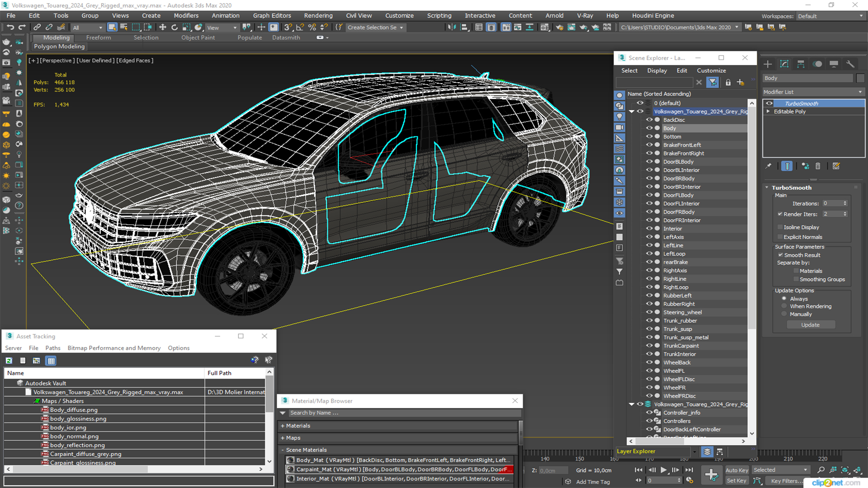Click Configure Modifier Sets icon

point(836,166)
